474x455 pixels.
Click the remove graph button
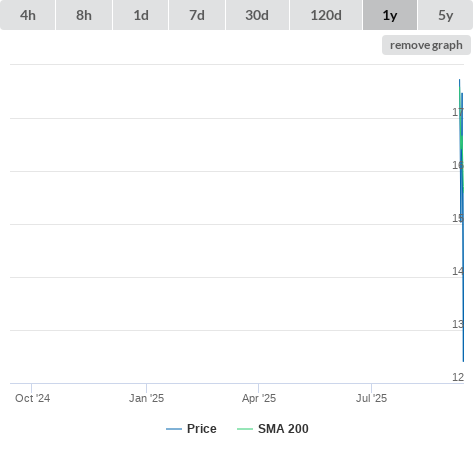426,45
